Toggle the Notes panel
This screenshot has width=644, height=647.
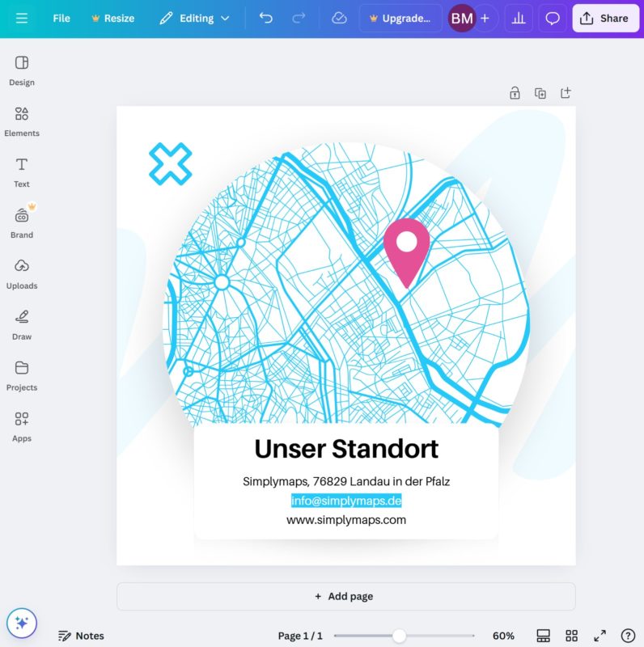click(81, 636)
